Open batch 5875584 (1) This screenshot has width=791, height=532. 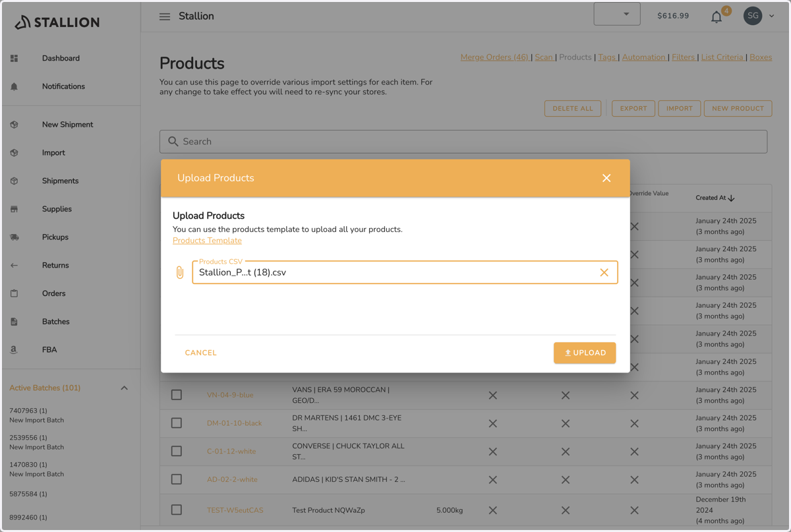[x=28, y=494]
